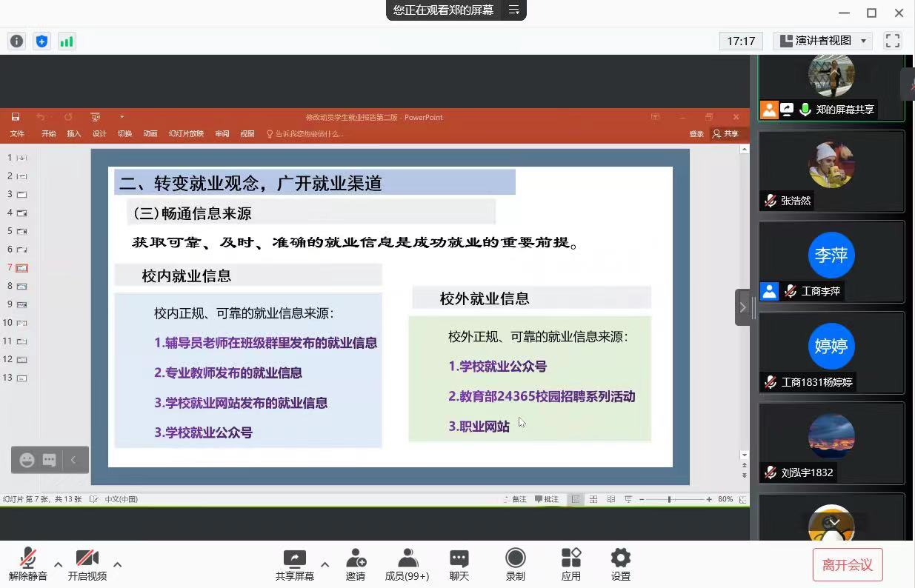The height and width of the screenshot is (588, 915).
Task: Expand audio options arrow beside 解除静音
Action: coord(58,564)
